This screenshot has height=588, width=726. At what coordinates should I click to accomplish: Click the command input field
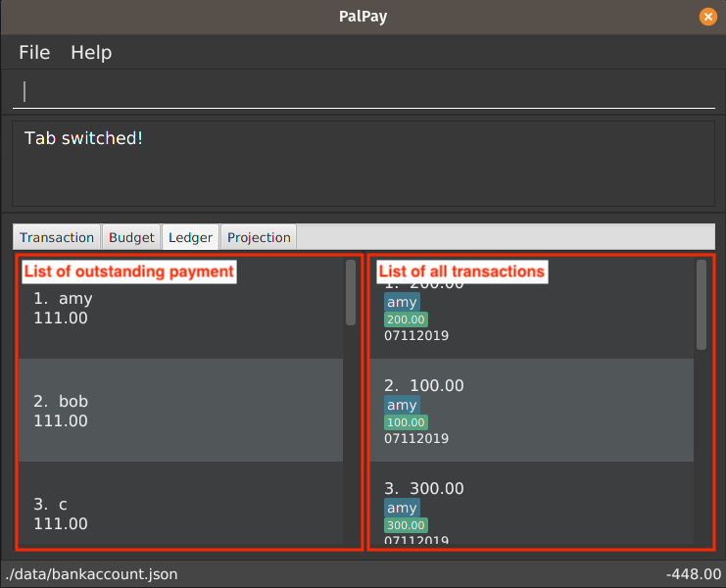pyautogui.click(x=363, y=91)
